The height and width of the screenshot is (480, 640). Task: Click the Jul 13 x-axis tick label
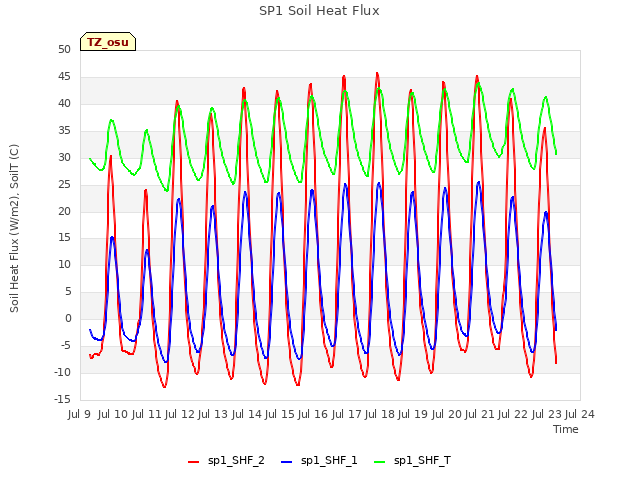tap(213, 414)
